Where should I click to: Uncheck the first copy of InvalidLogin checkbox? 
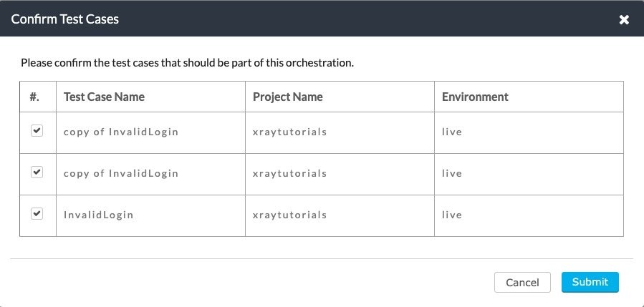[37, 131]
